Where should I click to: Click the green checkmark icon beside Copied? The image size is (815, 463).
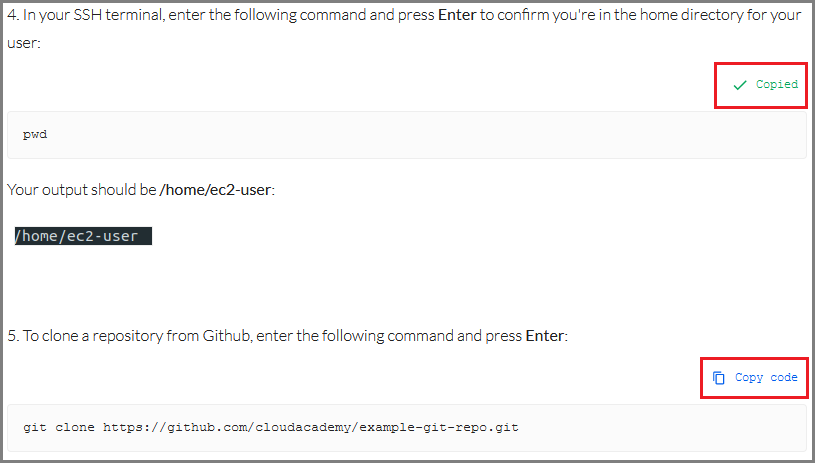coord(740,85)
